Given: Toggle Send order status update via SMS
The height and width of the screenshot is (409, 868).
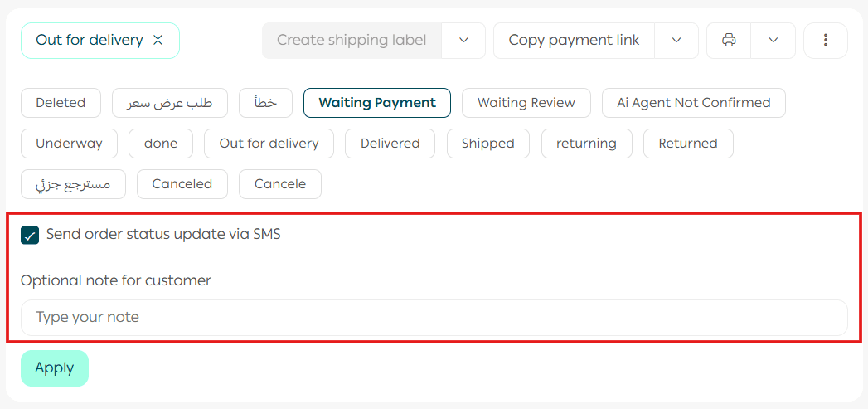Looking at the screenshot, I should [x=30, y=235].
